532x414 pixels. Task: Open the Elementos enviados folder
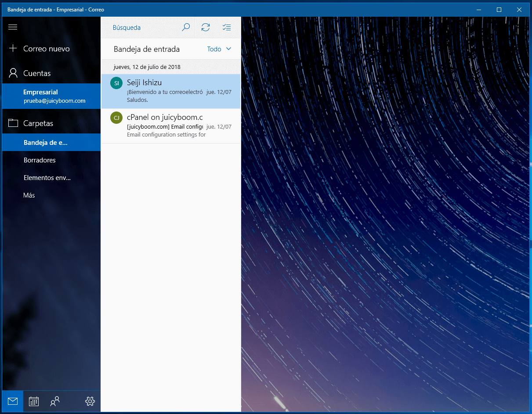point(47,178)
